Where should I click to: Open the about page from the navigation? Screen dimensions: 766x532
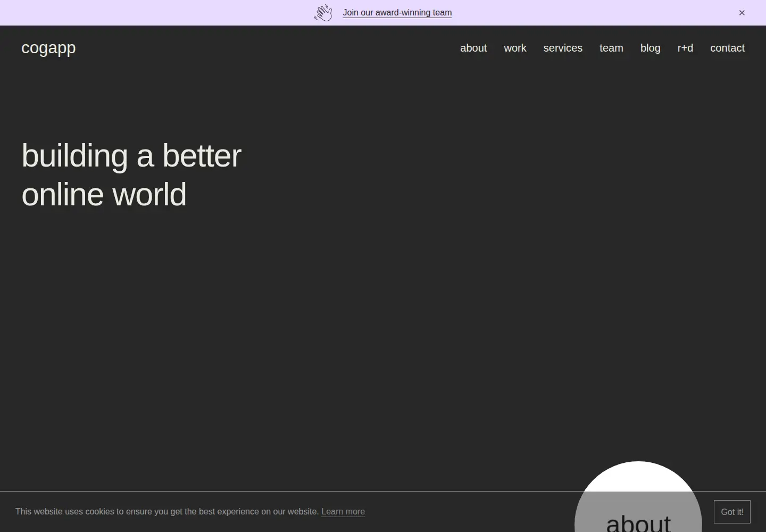[473, 48]
